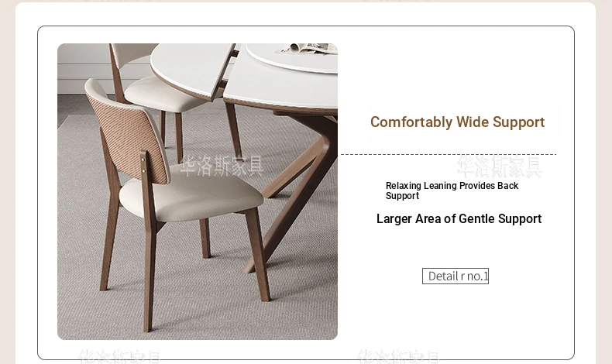The width and height of the screenshot is (612, 364).
Task: Click the Chinese watermark over the photo
Action: point(222,167)
